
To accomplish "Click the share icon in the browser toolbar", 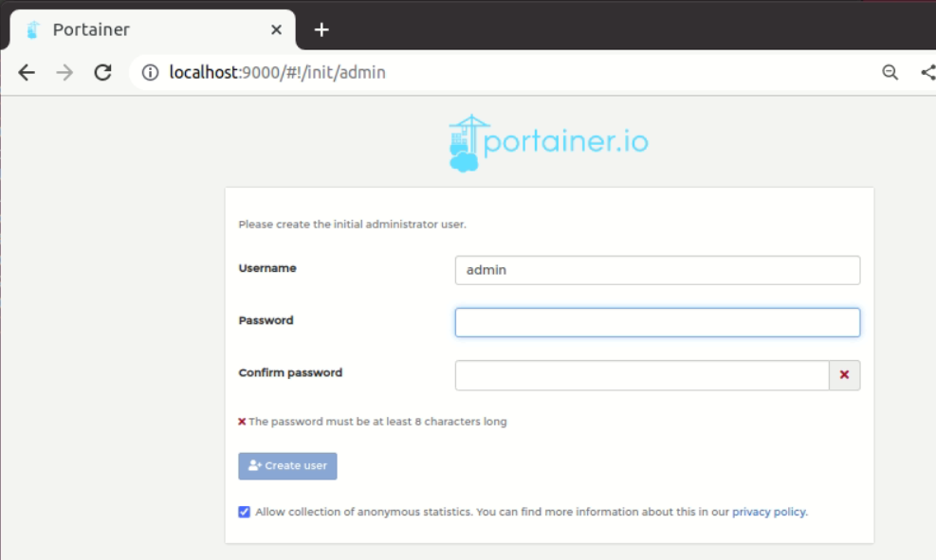I will (927, 72).
